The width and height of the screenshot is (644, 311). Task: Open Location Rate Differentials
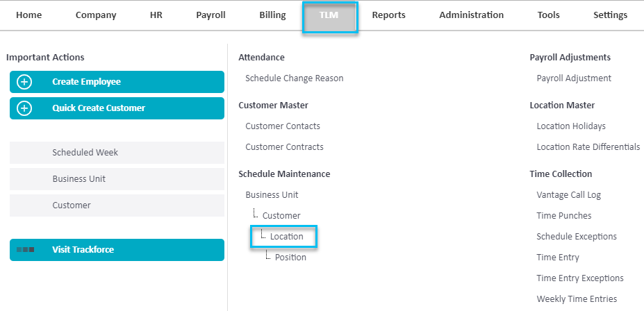(588, 147)
